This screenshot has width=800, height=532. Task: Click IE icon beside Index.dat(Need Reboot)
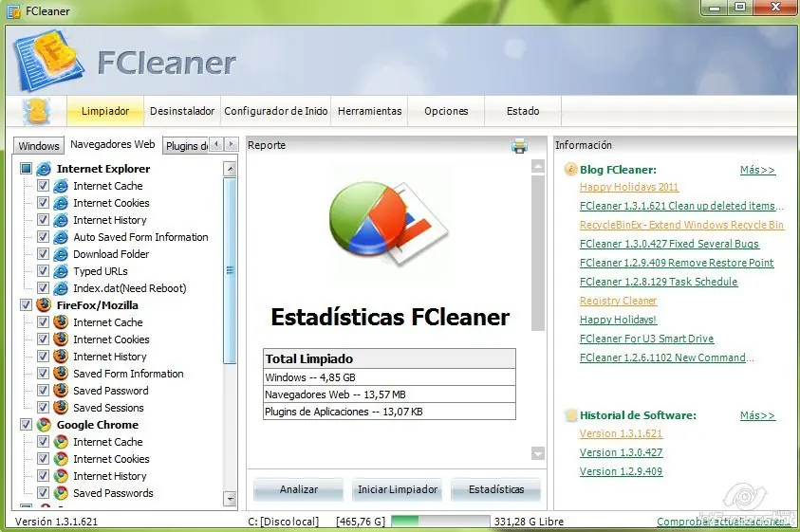click(x=61, y=288)
